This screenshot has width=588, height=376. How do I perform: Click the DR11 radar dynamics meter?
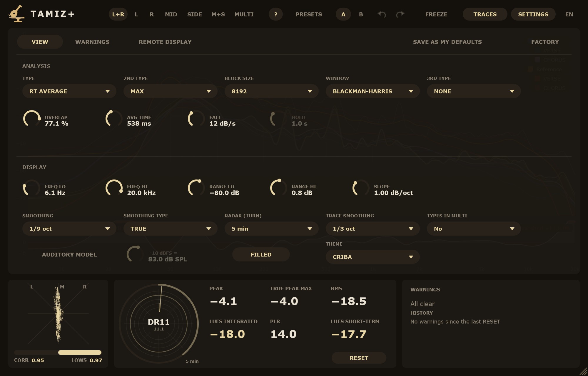(159, 324)
